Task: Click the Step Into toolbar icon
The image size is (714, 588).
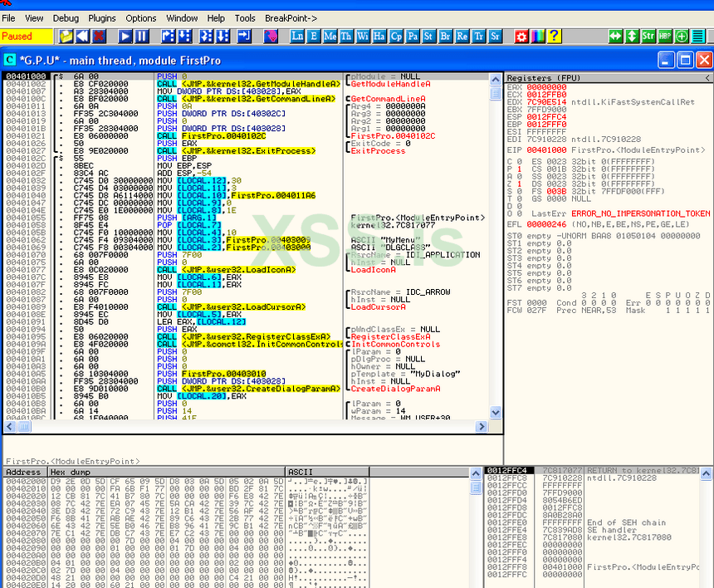Action: point(169,37)
